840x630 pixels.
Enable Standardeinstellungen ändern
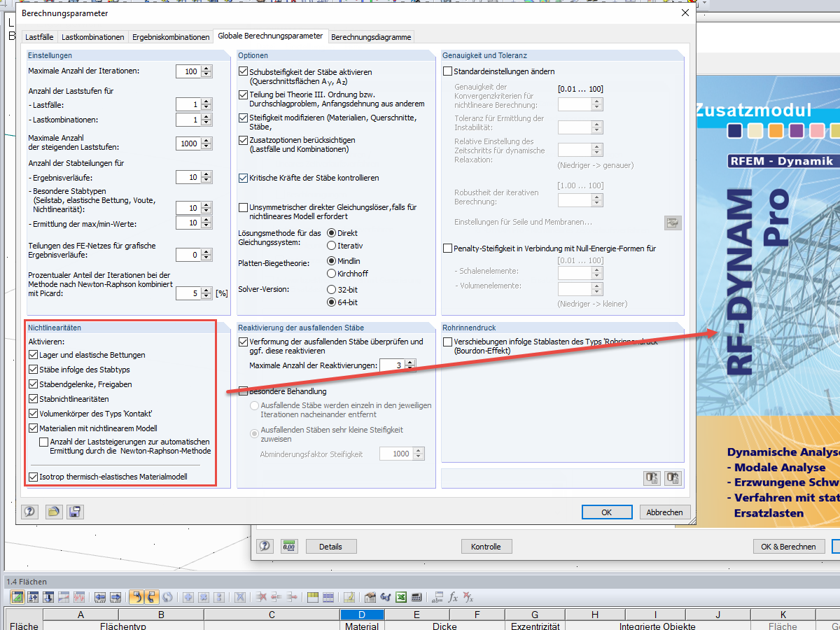(x=447, y=70)
